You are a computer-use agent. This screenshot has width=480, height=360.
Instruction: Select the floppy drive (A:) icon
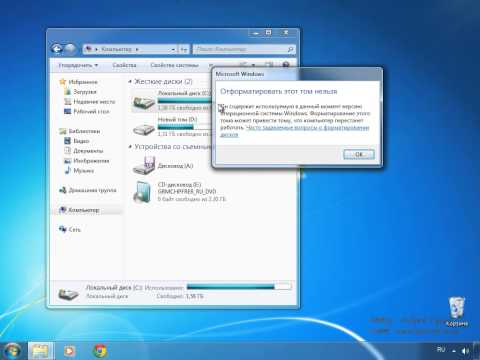[144, 166]
